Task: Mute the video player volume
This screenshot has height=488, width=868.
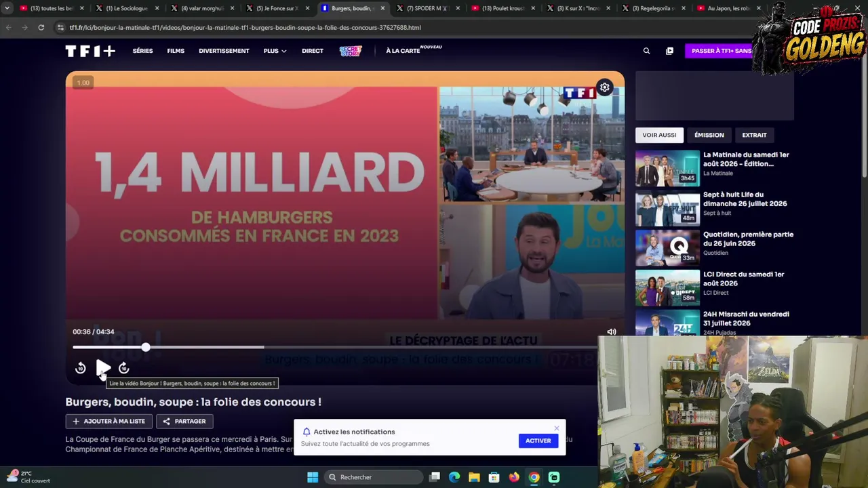Action: (x=612, y=332)
